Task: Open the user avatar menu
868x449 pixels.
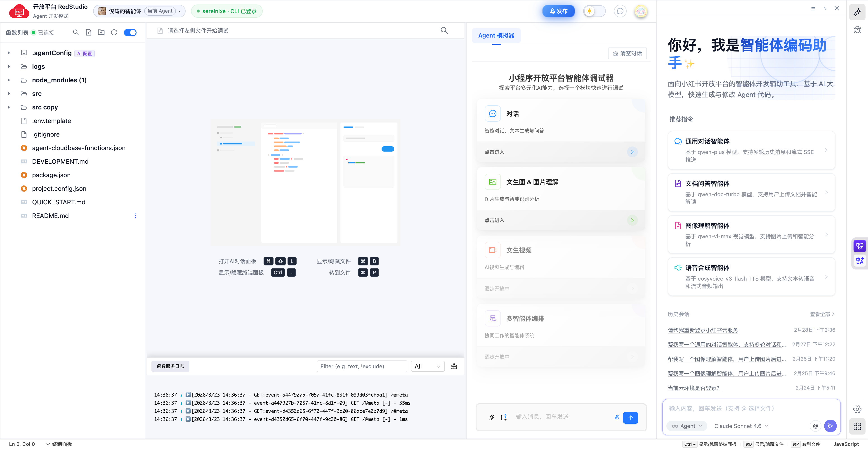Action: (641, 11)
